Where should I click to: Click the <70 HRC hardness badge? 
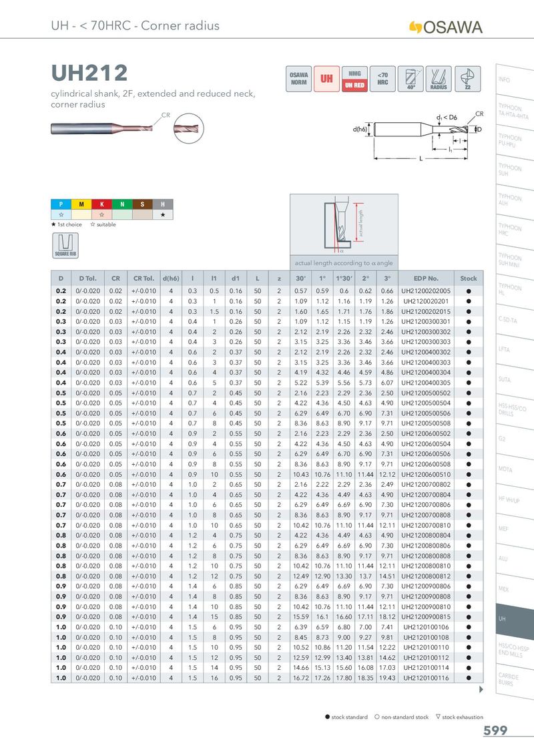[x=382, y=79]
